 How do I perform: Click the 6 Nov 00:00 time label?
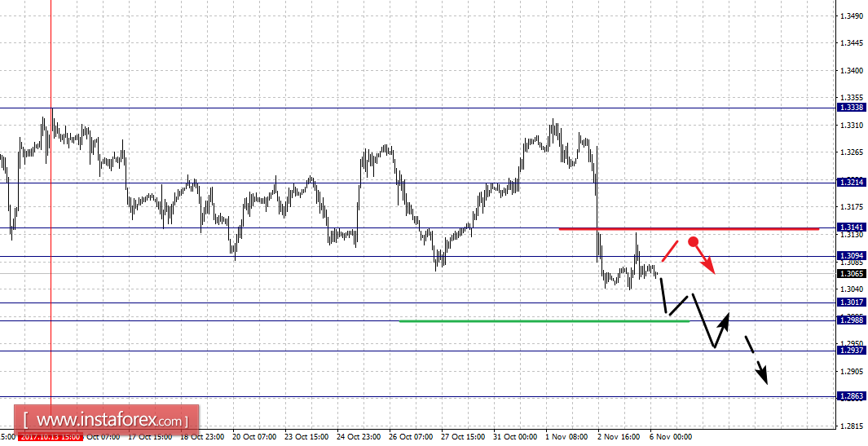(x=672, y=437)
